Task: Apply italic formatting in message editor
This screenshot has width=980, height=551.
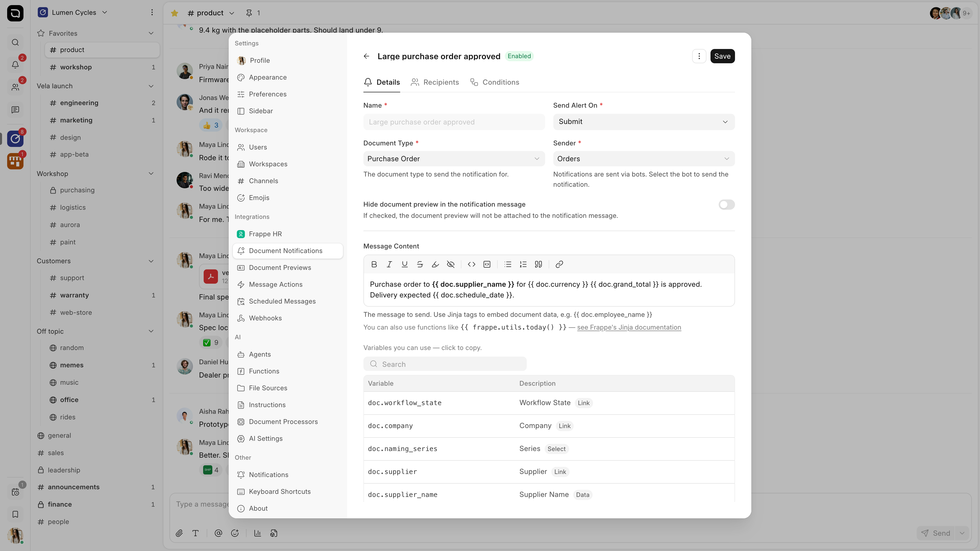Action: pos(389,264)
